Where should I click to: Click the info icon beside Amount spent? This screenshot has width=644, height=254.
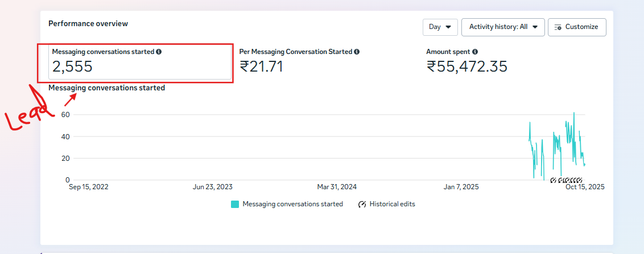click(475, 52)
